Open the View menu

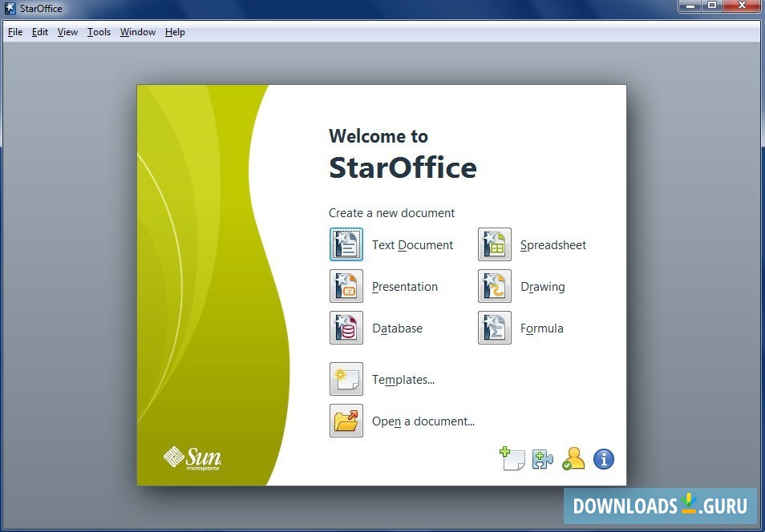67,32
